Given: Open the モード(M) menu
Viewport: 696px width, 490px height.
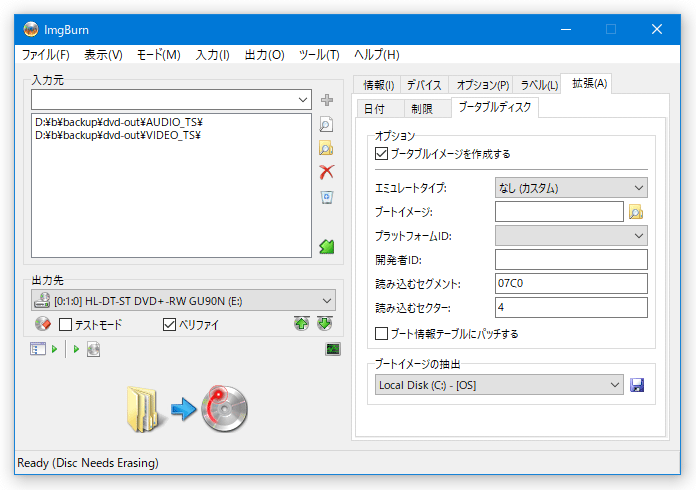Looking at the screenshot, I should tap(158, 55).
